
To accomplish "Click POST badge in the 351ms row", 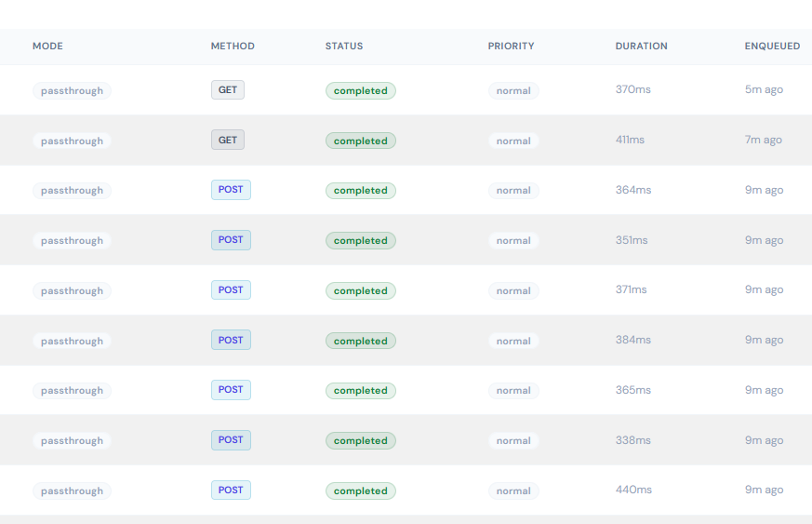I will coord(231,240).
